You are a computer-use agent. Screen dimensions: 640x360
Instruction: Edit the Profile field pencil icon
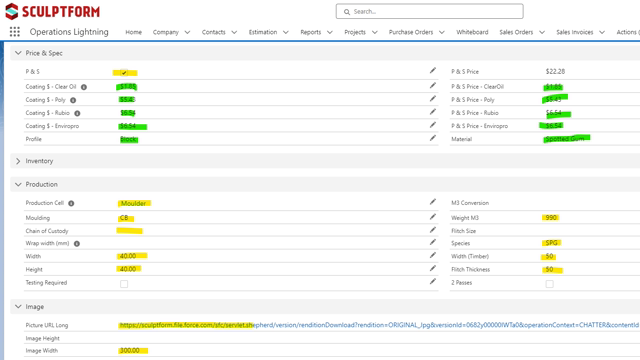(x=433, y=138)
